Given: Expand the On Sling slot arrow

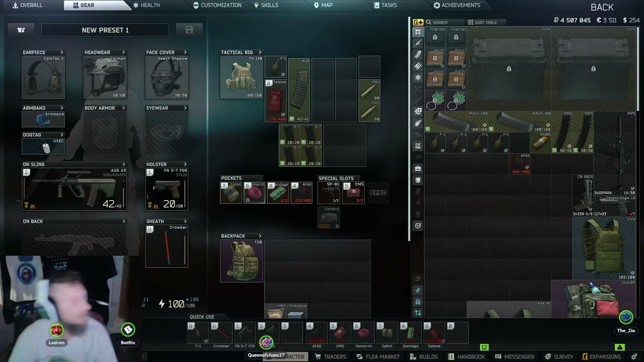Looking at the screenshot, I should click(x=124, y=164).
